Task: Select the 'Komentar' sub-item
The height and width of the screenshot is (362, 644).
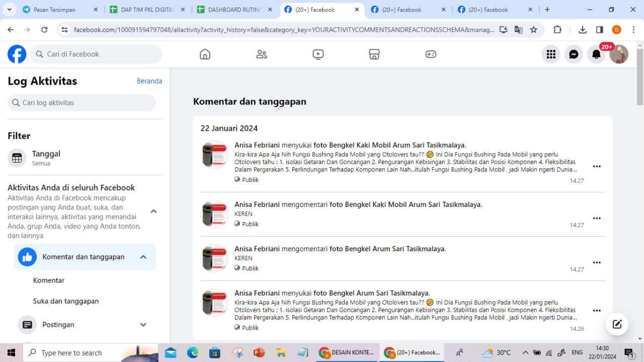Action: coord(49,280)
